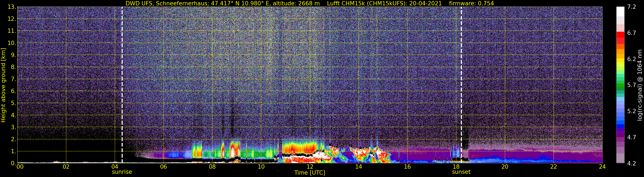Pick the white top segment of the colorbar

tap(620, 12)
